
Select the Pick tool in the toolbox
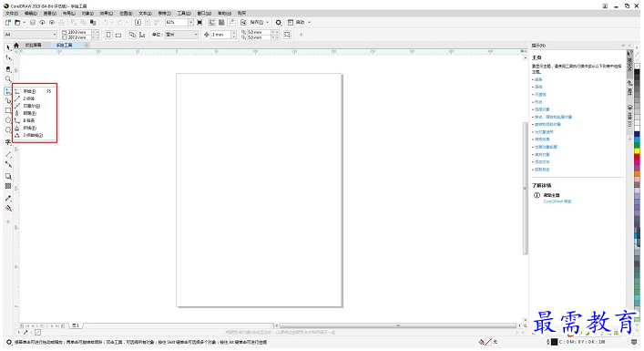click(x=8, y=47)
